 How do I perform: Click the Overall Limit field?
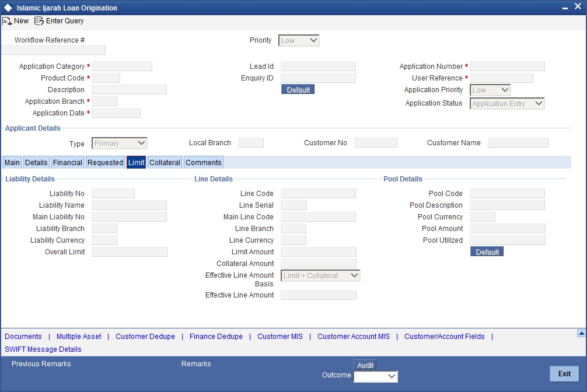[130, 251]
